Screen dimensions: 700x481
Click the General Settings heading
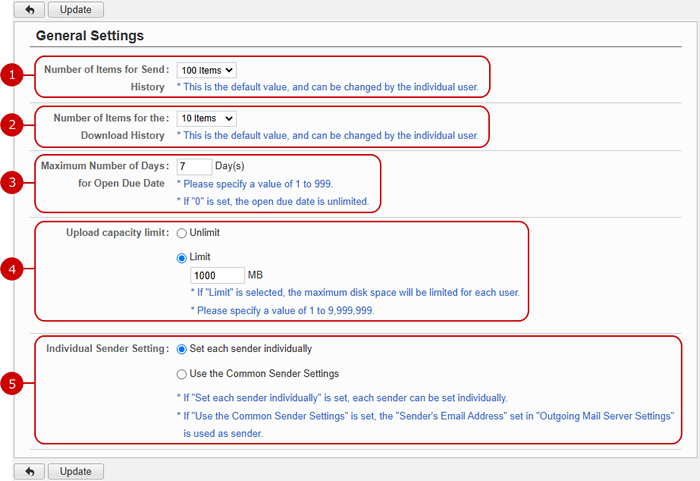tap(90, 36)
